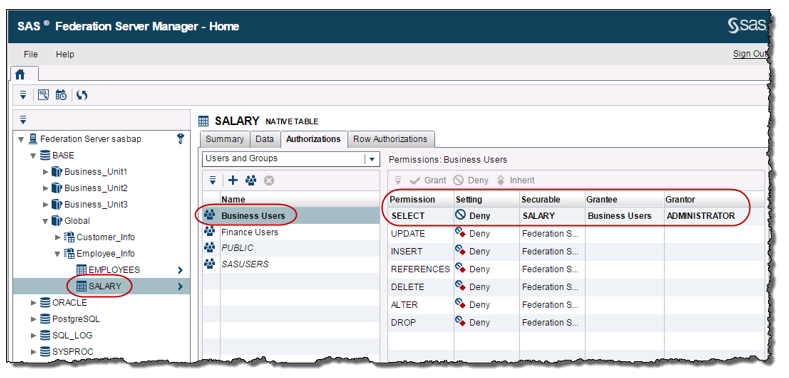
Task: Collapse the Federation Server sasbap node
Action: pos(21,139)
